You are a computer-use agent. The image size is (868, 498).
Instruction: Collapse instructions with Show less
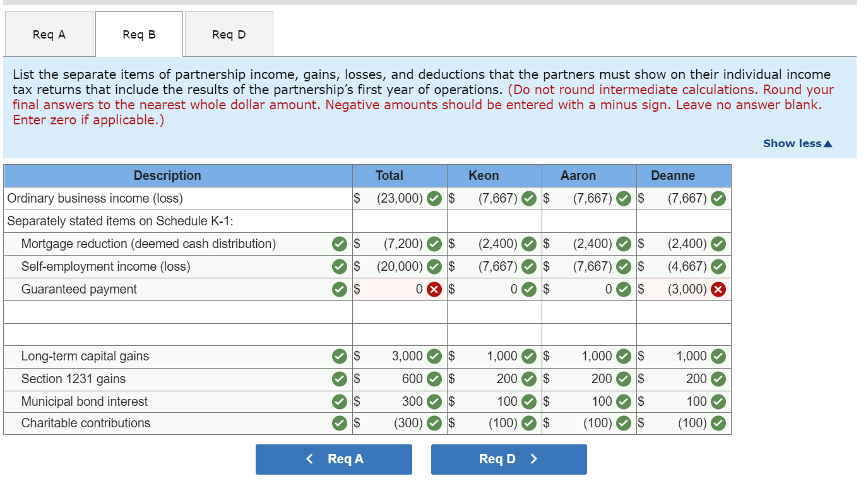coord(797,143)
